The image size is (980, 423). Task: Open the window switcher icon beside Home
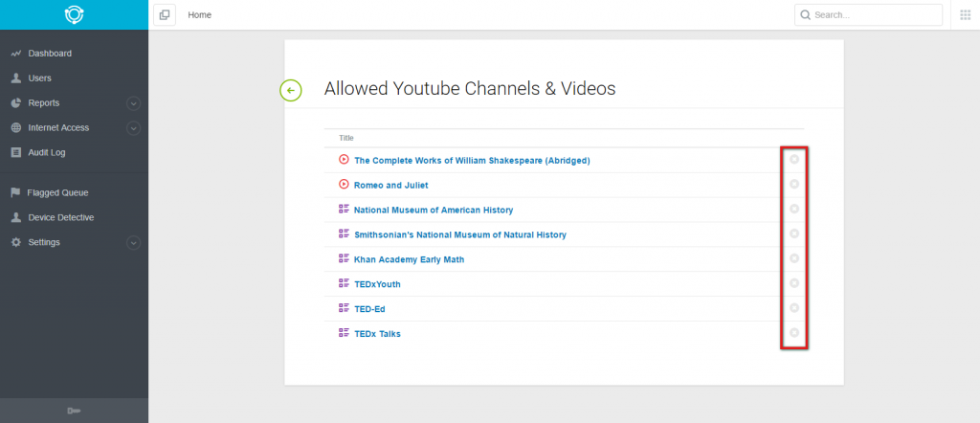tap(165, 15)
